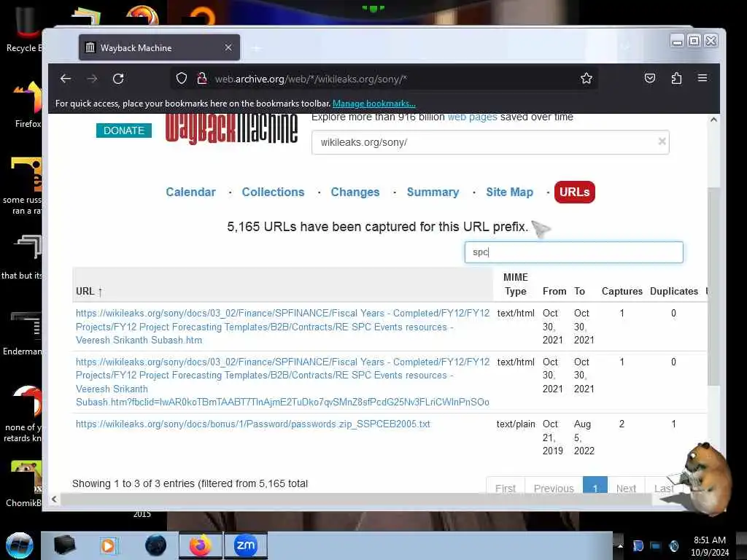Open the ChomikBox desktop icon

(x=24, y=483)
